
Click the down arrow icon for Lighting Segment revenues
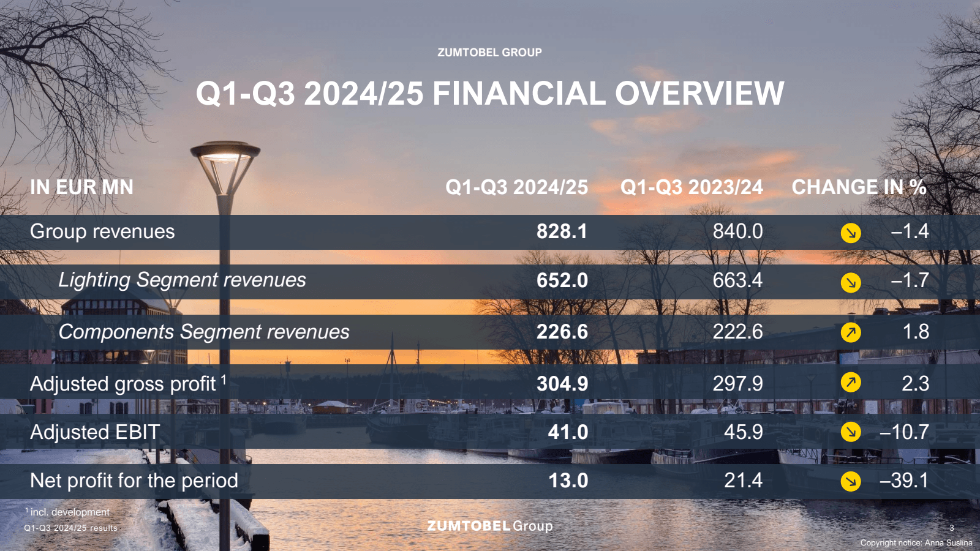(x=851, y=282)
